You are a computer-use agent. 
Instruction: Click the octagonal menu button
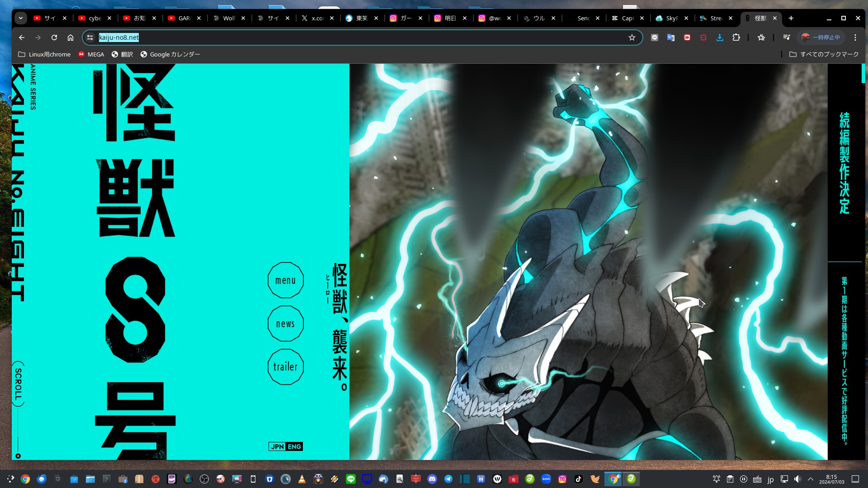click(285, 280)
